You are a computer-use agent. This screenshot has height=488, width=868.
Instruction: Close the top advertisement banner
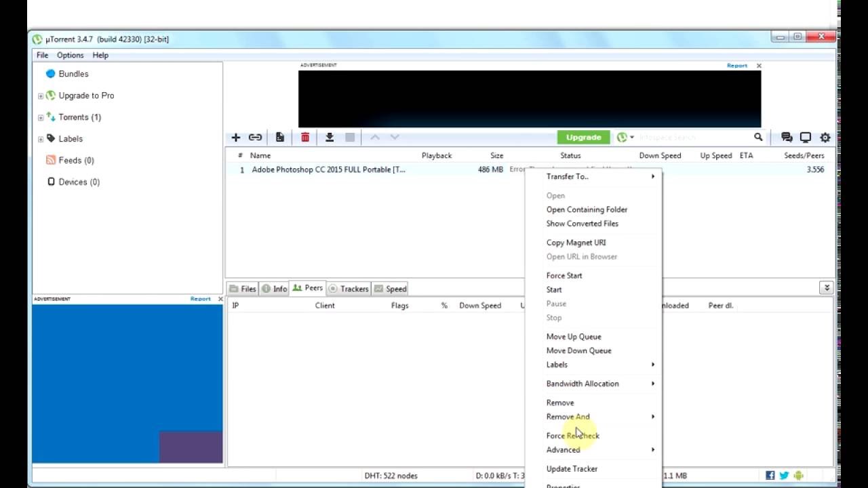(x=759, y=66)
